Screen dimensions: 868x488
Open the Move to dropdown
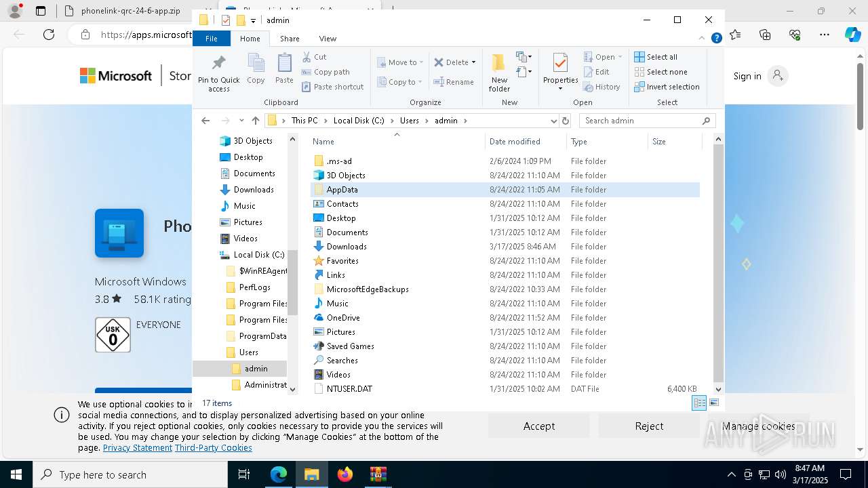[x=400, y=62]
